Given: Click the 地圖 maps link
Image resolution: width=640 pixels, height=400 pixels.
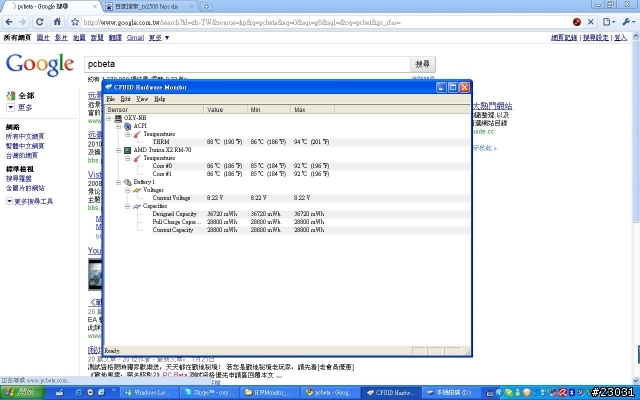Looking at the screenshot, I should [x=79, y=38].
